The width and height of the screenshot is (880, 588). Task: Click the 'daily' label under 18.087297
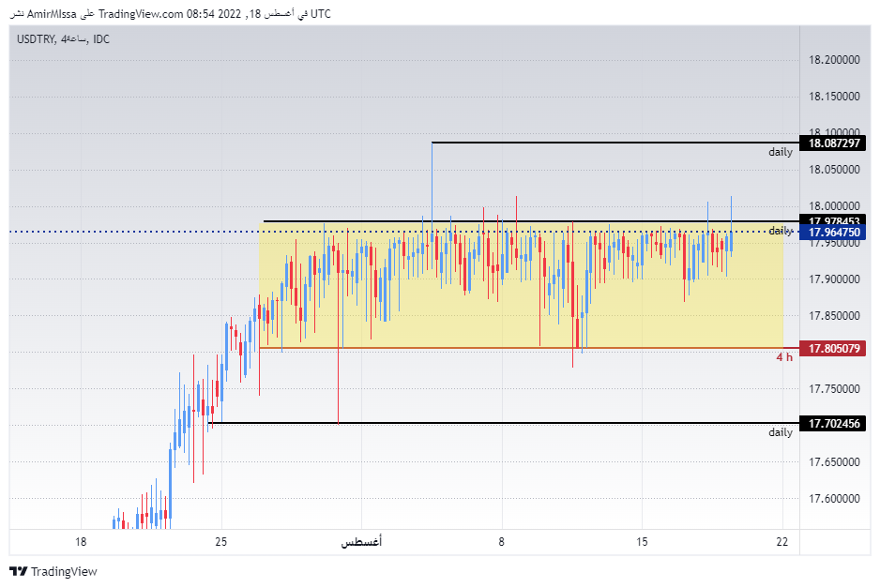click(781, 152)
